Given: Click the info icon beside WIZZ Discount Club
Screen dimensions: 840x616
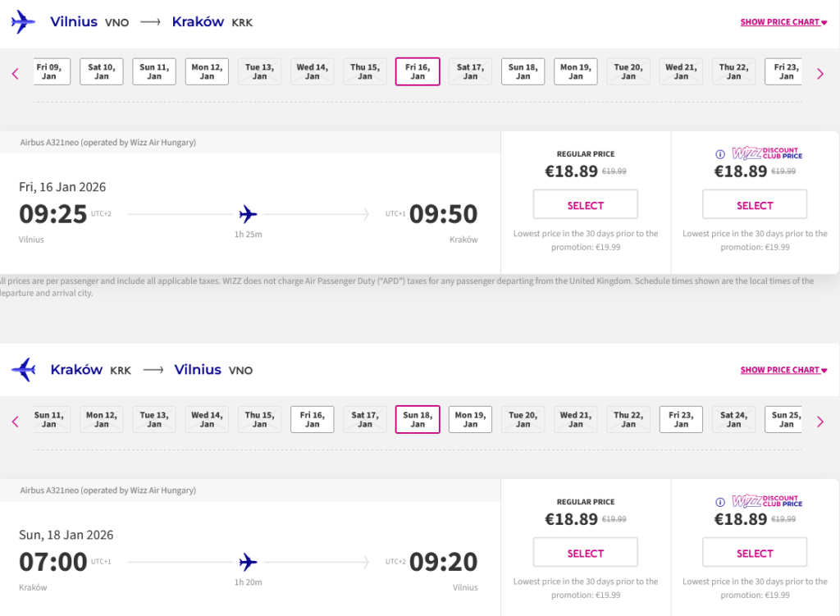Looking at the screenshot, I should click(x=720, y=153).
